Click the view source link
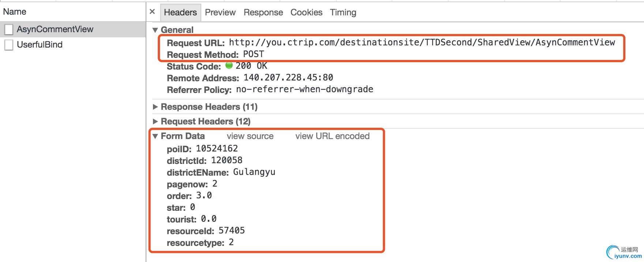The width and height of the screenshot is (644, 262). [250, 136]
